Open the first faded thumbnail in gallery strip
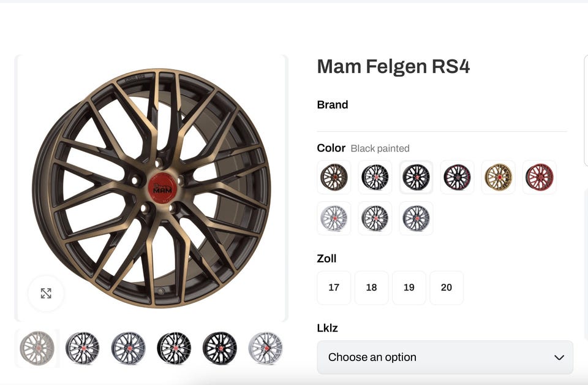 click(37, 348)
